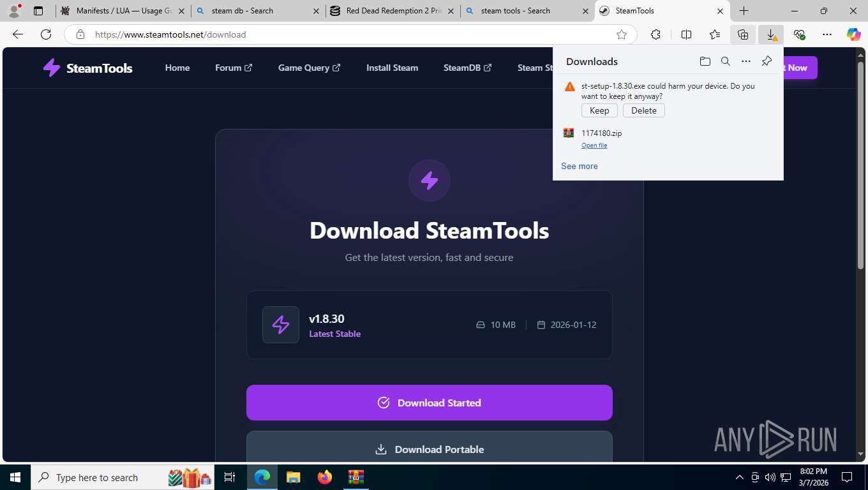Open the Copilot icon
The width and height of the screenshot is (868, 490).
(854, 34)
